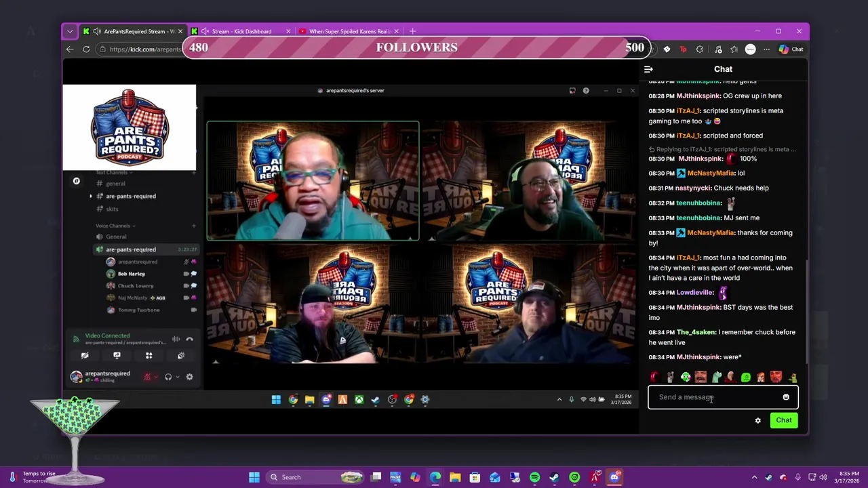Click the red Tp extension icon
868x488 pixels.
(x=683, y=49)
